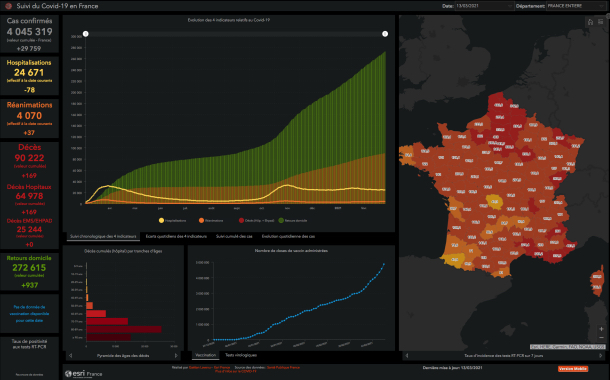Click the +937 daily returns figure
The image size is (610, 380).
30,285
